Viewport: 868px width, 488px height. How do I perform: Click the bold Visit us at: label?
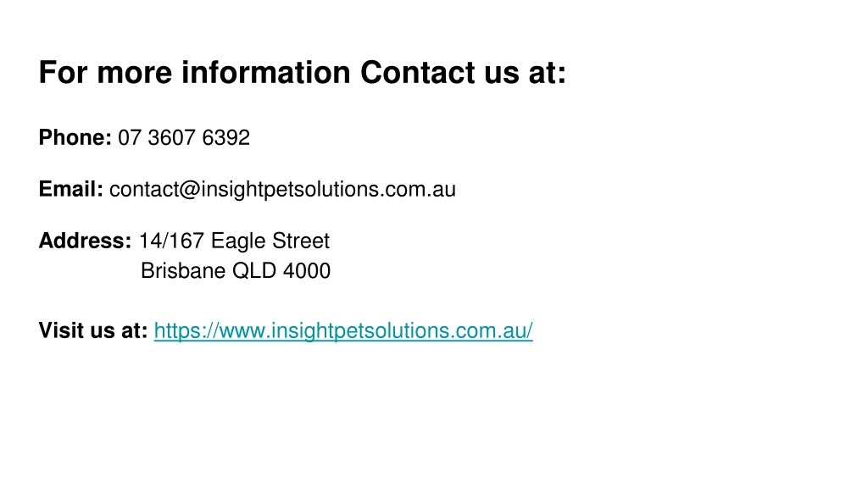pos(93,330)
